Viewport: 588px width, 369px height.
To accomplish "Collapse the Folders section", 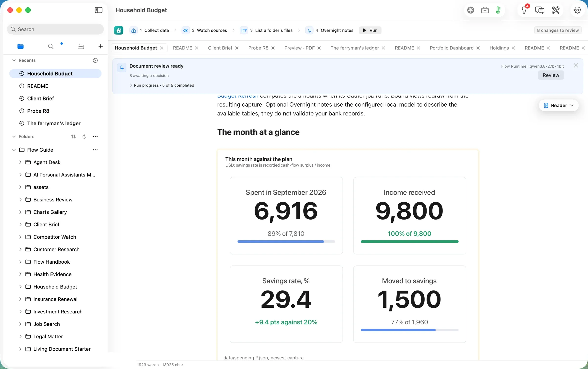I will [x=14, y=136].
